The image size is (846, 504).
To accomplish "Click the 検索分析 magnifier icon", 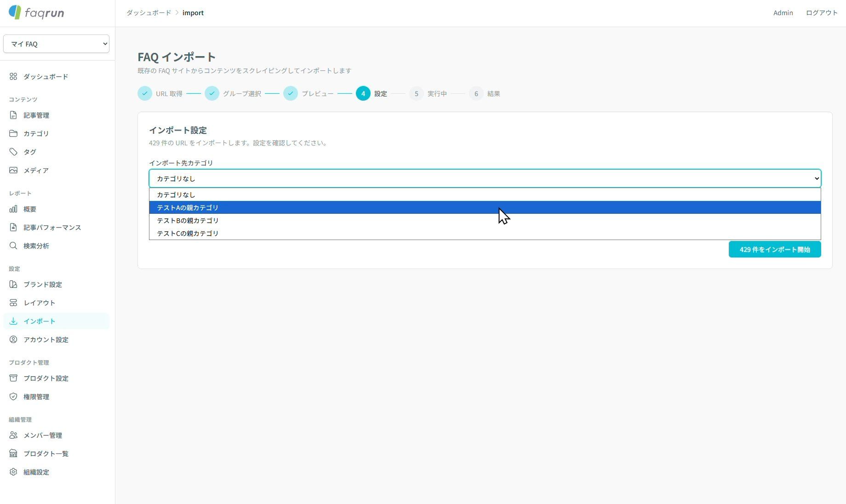I will [x=13, y=246].
